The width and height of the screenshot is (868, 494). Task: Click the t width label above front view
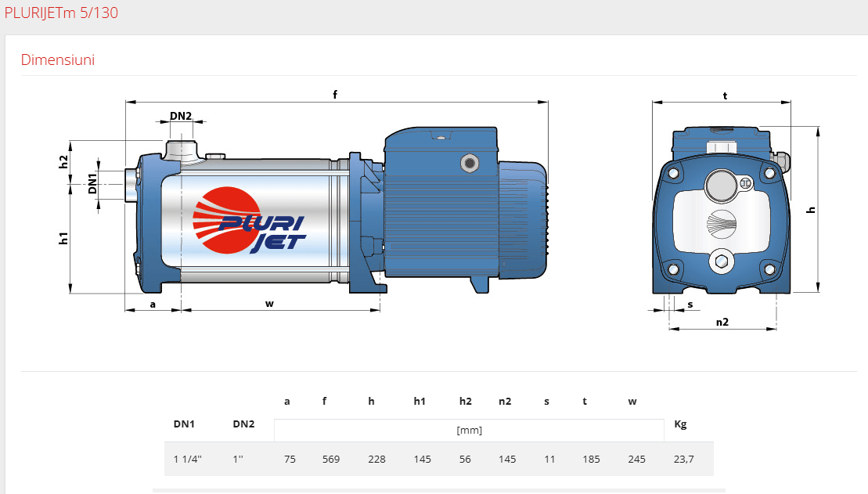pyautogui.click(x=726, y=96)
